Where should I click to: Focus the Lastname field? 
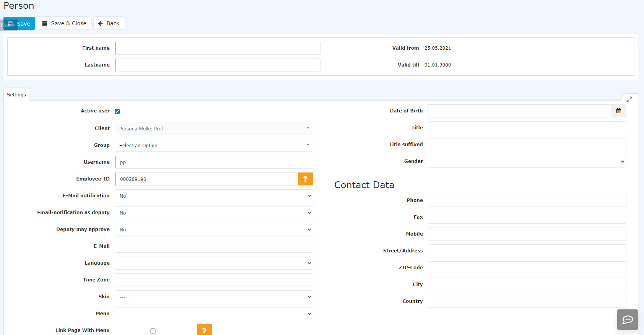218,65
